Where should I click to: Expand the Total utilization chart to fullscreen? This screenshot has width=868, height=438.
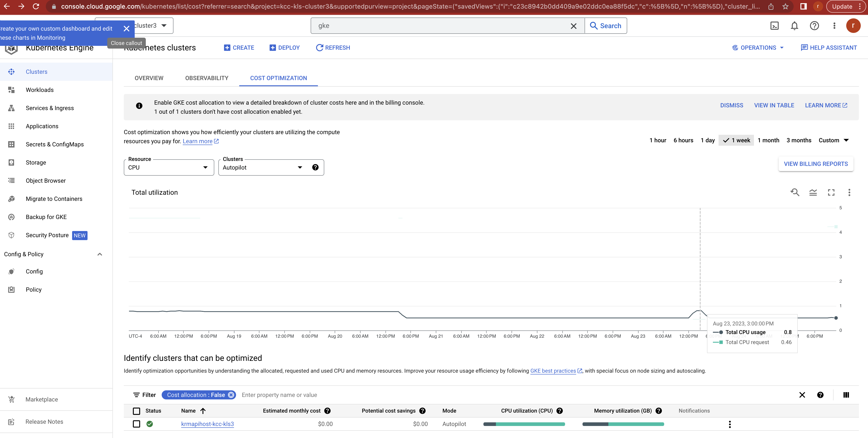pos(831,192)
